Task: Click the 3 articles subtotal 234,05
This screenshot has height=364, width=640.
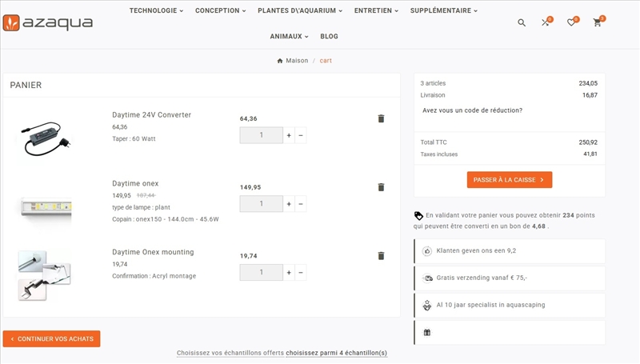Action: pyautogui.click(x=588, y=83)
